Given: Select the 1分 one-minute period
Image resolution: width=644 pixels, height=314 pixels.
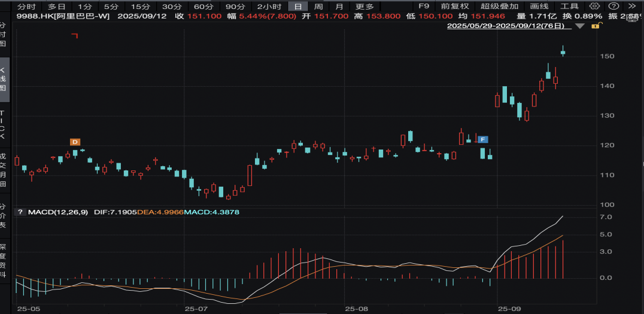Looking at the screenshot, I should click(85, 6).
